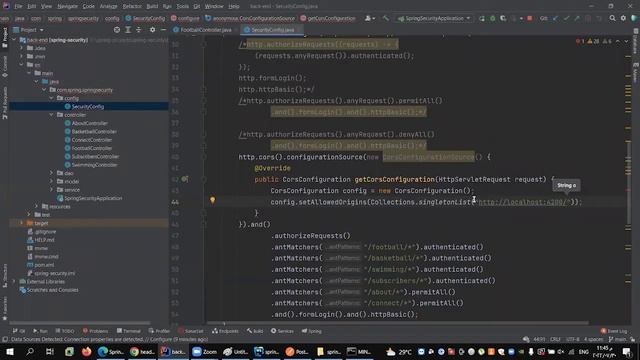The image size is (640, 360).
Task: Select SecurityConfig in project tree
Action: [x=88, y=107]
